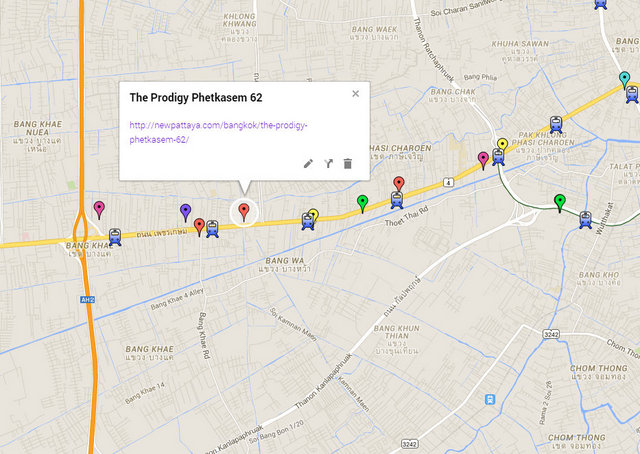Click the train icon next to Wutthakat

[586, 220]
